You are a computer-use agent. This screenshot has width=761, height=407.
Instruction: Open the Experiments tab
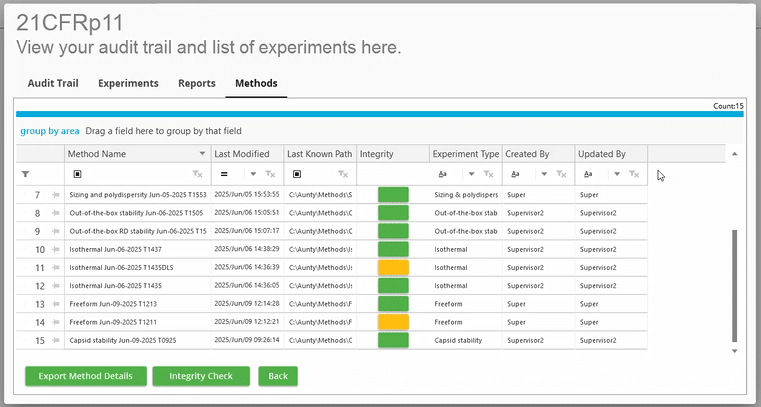pyautogui.click(x=128, y=83)
